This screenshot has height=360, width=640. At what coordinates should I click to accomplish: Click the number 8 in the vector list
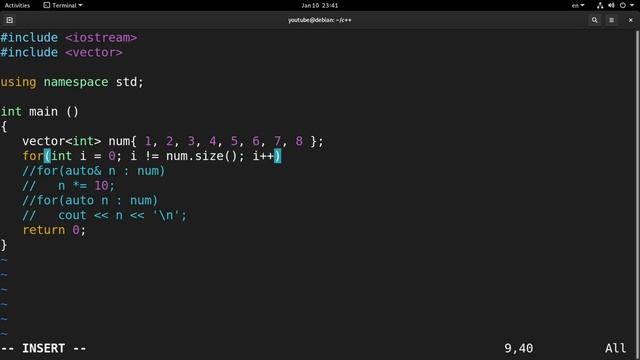click(299, 141)
